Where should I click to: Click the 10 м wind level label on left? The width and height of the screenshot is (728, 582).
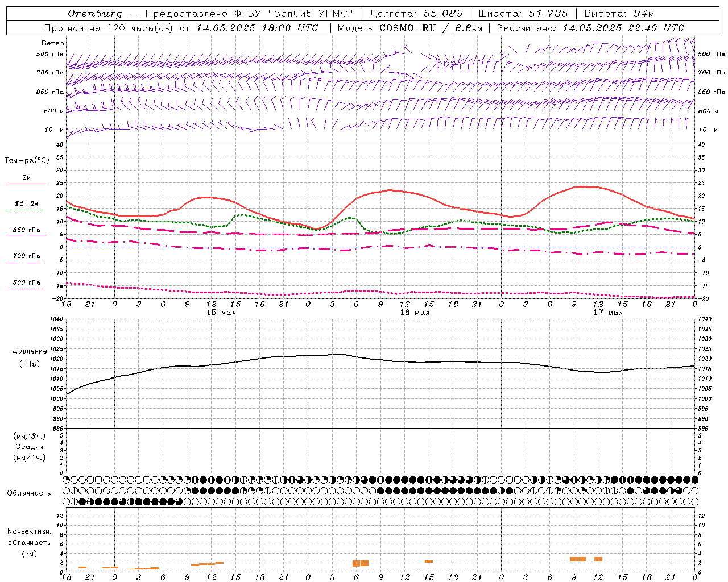tap(54, 130)
